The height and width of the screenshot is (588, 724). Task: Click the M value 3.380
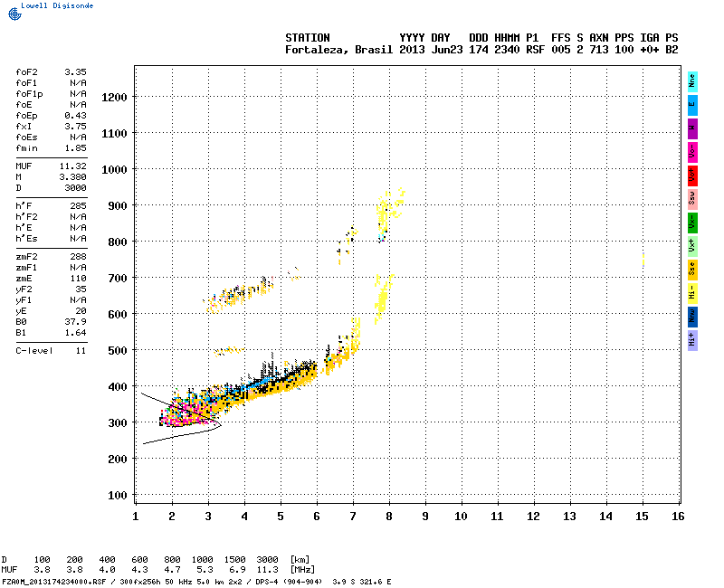pos(73,177)
